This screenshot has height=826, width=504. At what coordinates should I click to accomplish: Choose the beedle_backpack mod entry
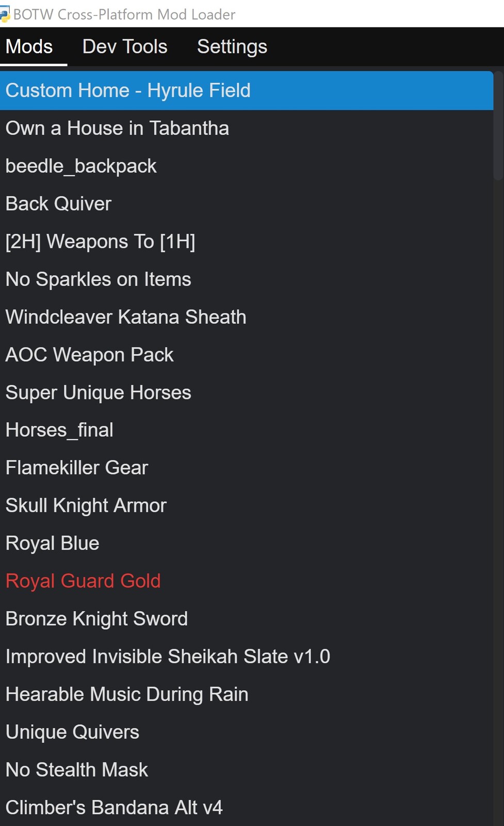[x=247, y=166]
